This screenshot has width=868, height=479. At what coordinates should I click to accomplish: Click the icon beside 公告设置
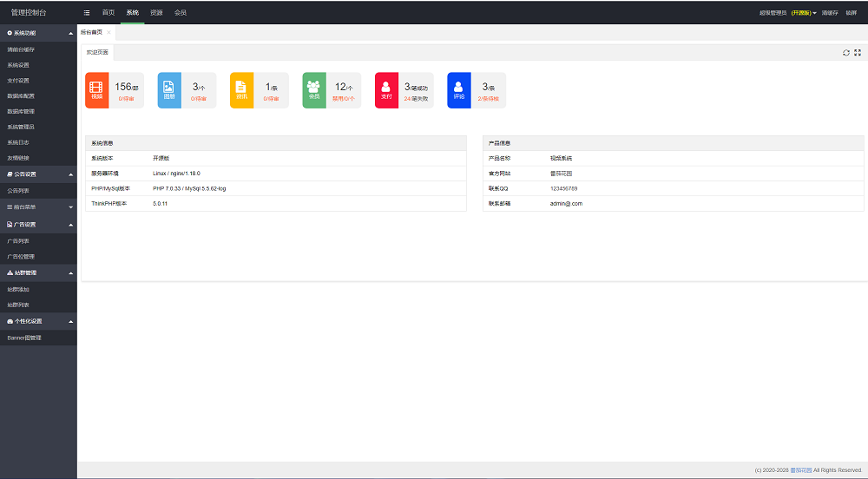10,174
